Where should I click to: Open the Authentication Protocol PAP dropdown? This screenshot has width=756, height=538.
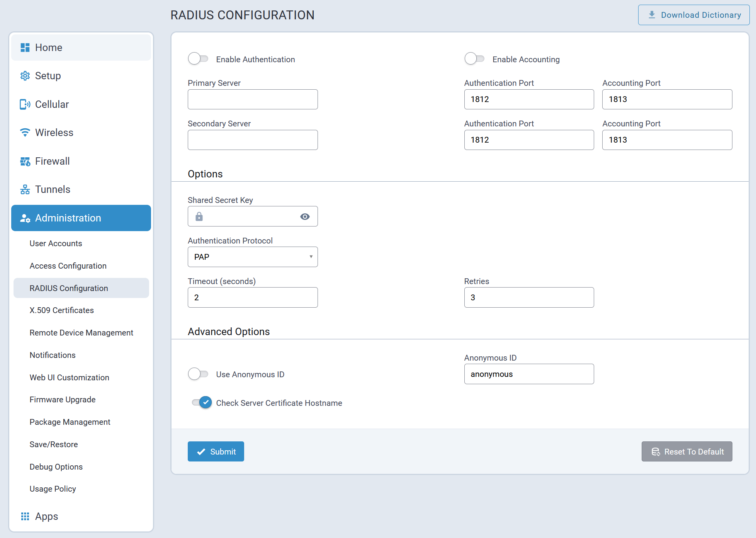click(253, 257)
